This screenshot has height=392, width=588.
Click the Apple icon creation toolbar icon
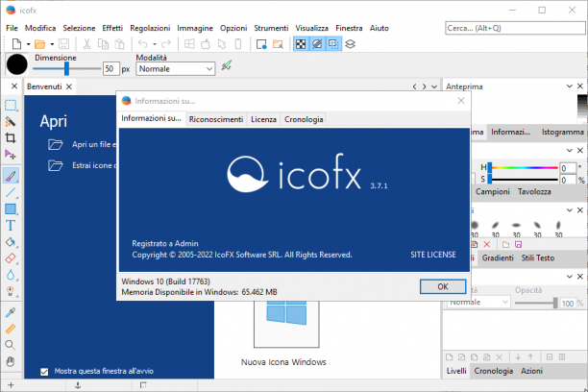(x=206, y=44)
